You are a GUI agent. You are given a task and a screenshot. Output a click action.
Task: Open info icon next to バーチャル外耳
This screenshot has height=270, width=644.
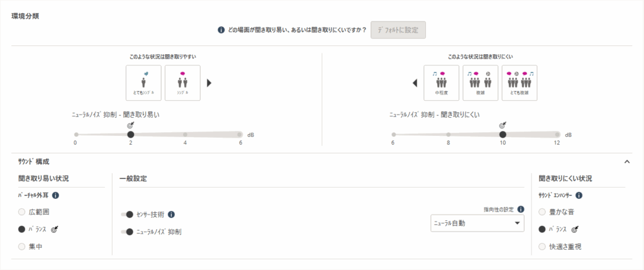click(x=55, y=195)
